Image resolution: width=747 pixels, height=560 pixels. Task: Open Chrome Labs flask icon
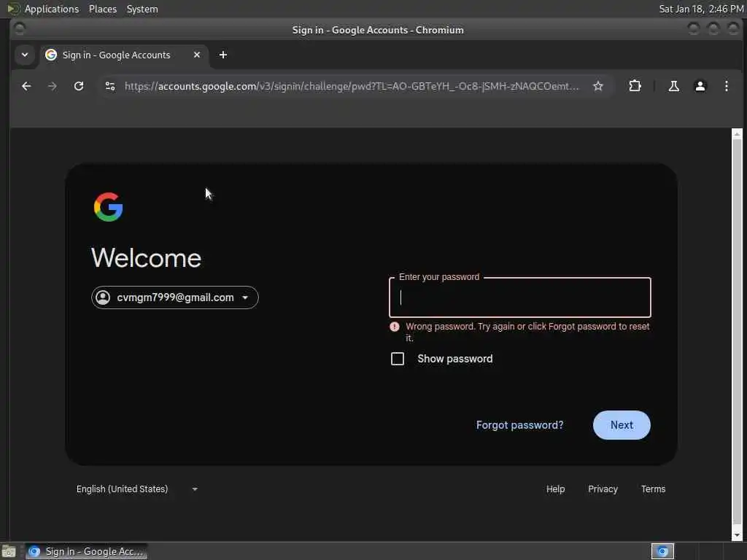(x=673, y=86)
